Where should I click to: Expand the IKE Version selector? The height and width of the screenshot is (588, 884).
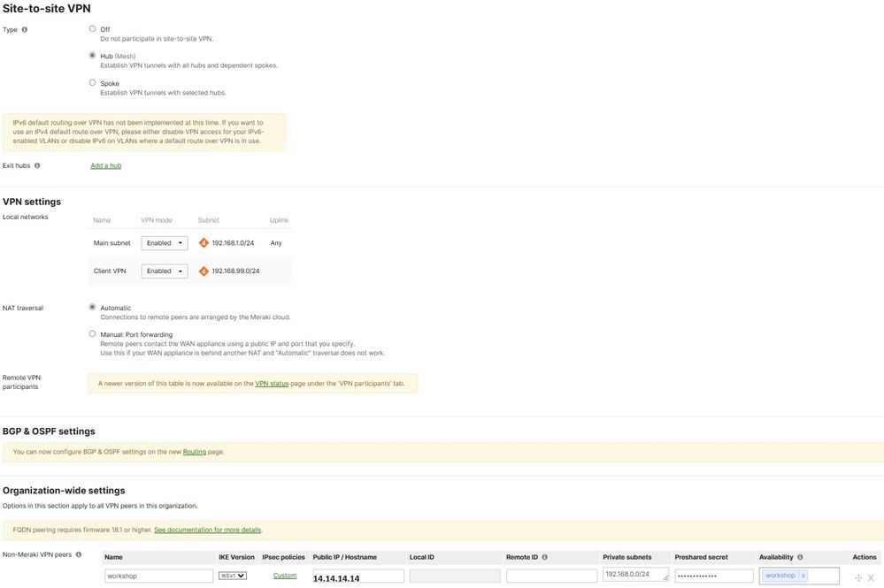233,576
